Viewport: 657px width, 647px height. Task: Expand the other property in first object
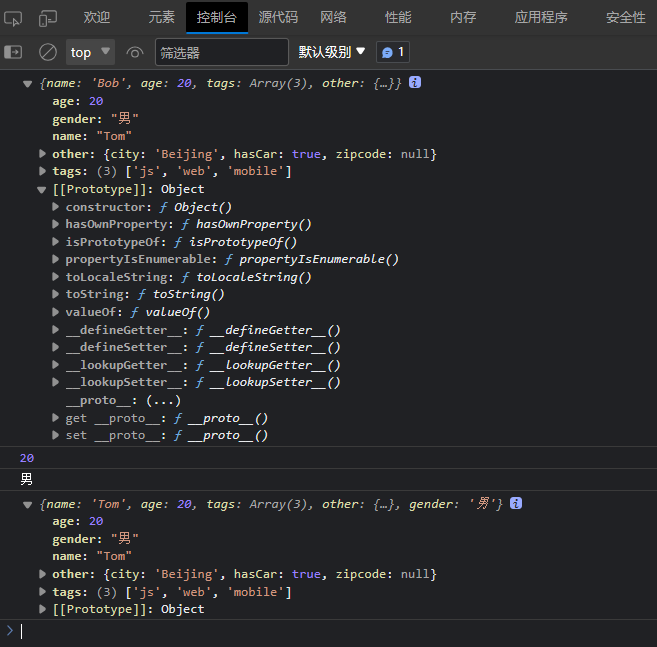(x=42, y=154)
